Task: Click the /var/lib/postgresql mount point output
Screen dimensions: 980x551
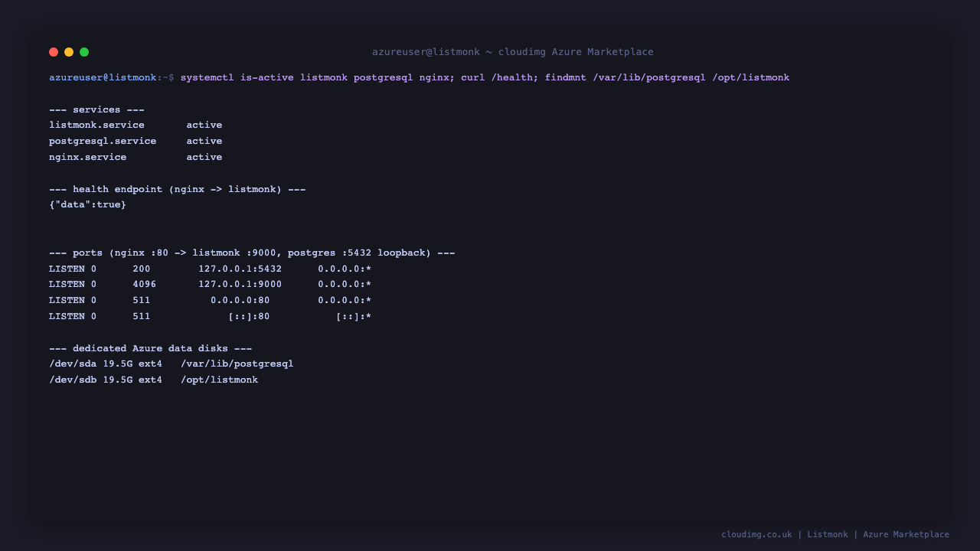Action: coord(237,364)
